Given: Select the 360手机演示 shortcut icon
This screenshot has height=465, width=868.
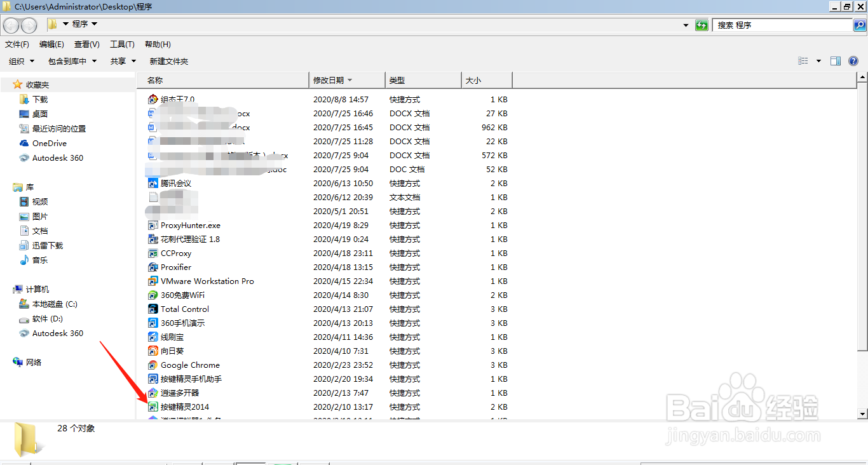Looking at the screenshot, I should 153,323.
